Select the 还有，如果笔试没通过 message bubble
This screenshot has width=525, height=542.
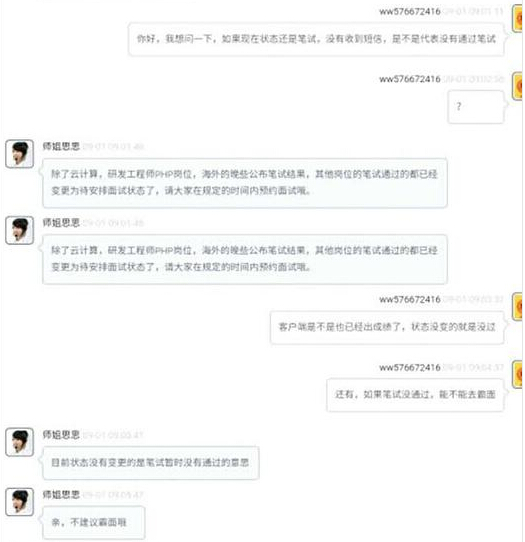[415, 395]
